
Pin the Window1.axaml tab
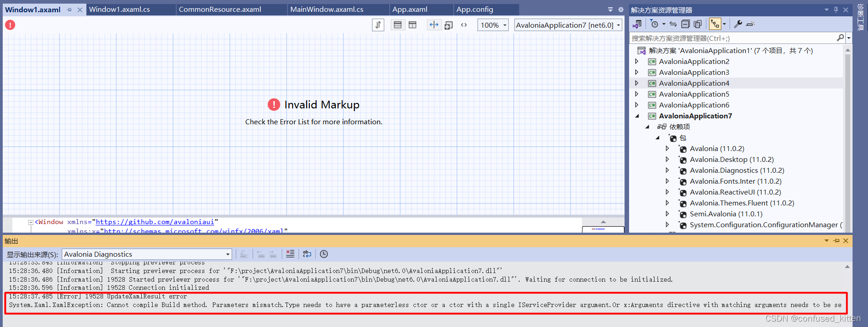point(69,10)
